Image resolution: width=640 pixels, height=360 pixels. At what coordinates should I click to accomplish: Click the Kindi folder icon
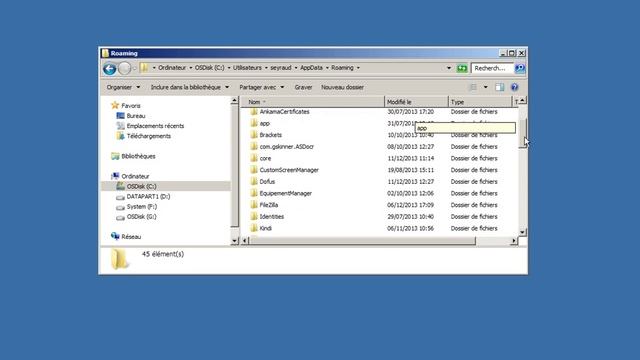tap(254, 228)
